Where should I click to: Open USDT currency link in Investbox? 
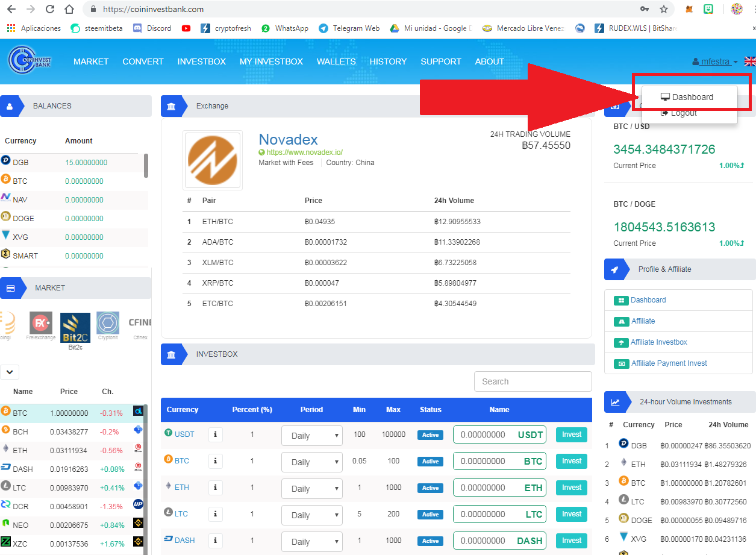(184, 434)
